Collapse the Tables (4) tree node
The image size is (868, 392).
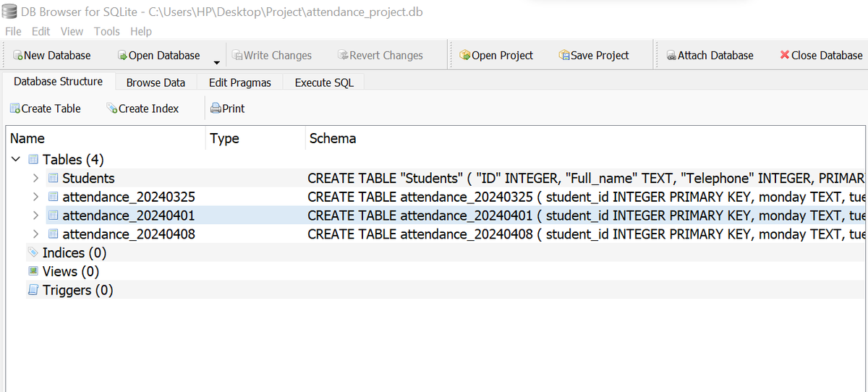pyautogui.click(x=16, y=159)
